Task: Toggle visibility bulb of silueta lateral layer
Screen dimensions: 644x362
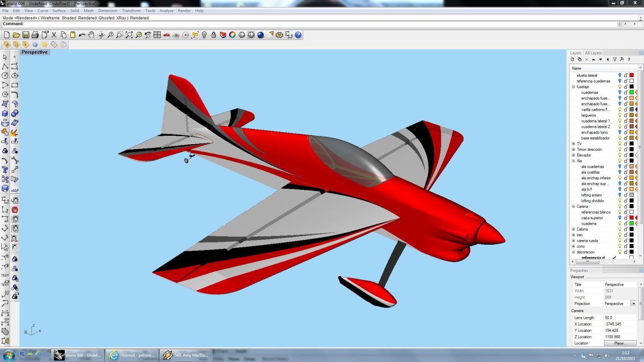Action: coord(620,75)
